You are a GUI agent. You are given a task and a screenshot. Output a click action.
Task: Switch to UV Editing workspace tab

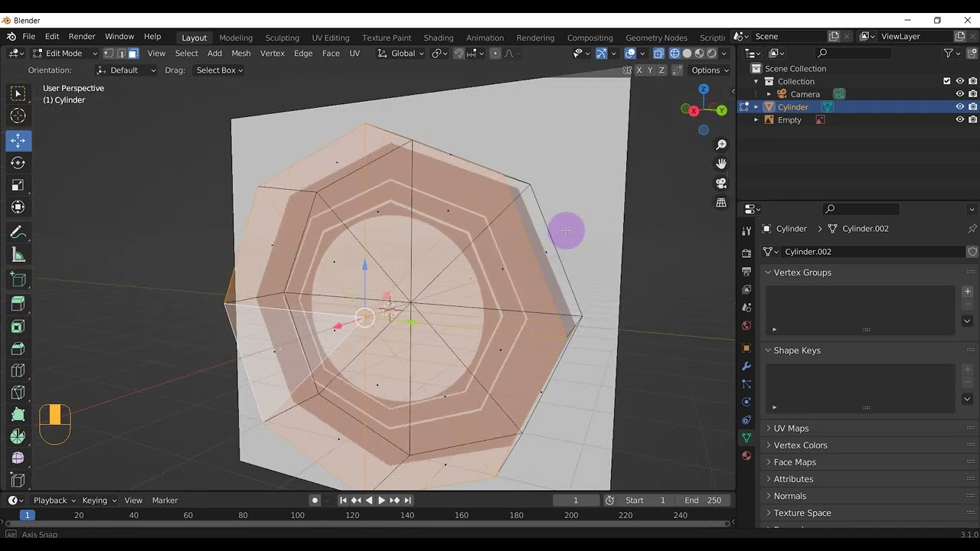[x=331, y=37]
